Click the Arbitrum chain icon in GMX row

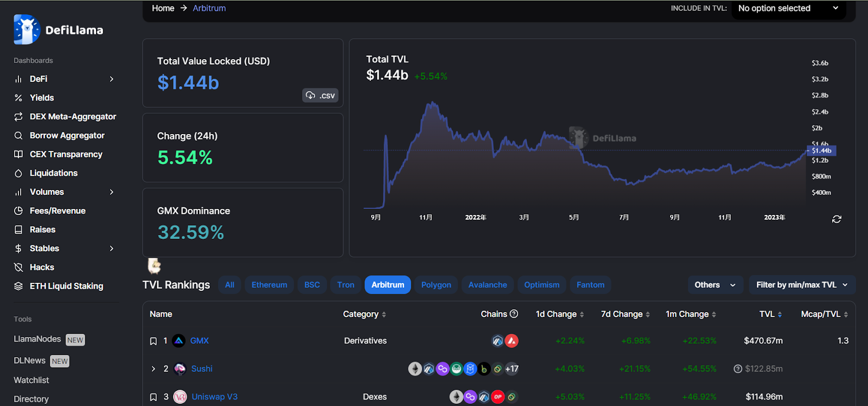click(x=497, y=341)
